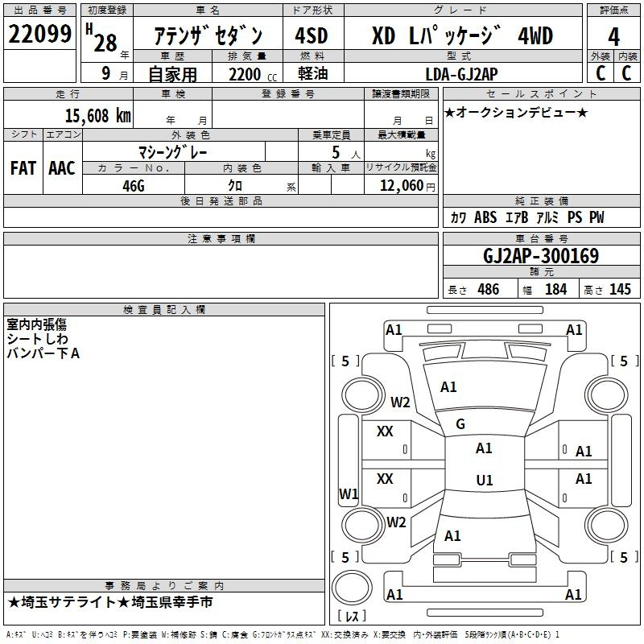This screenshot has width=644, height=644.
Task: Click the バンパー下A inspector note
Action: point(43,353)
